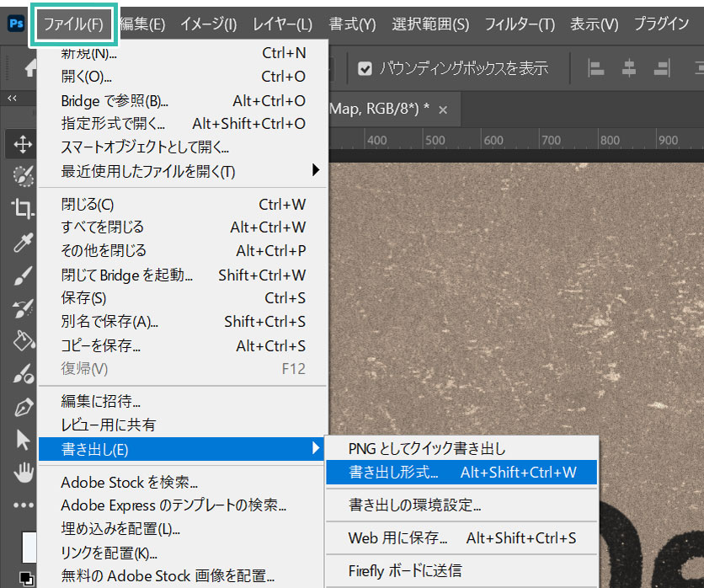Click the align left edges icon
Viewport: 704px width, 588px height.
pos(596,69)
